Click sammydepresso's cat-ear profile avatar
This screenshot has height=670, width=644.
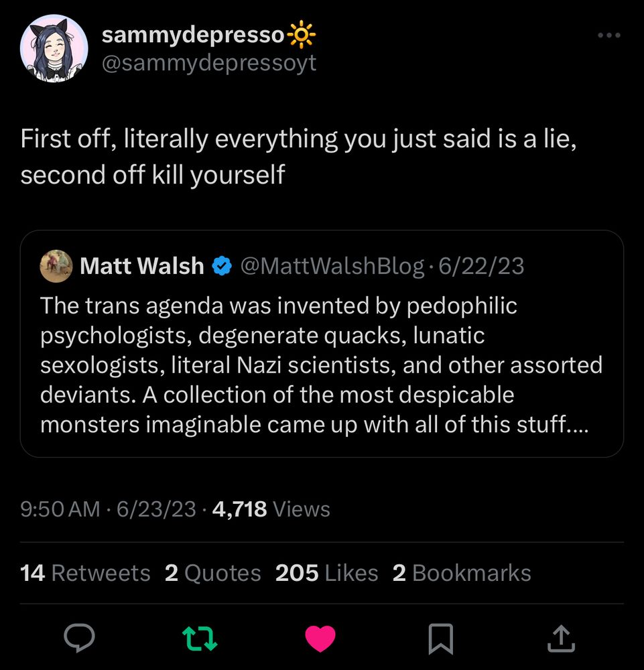click(x=54, y=48)
